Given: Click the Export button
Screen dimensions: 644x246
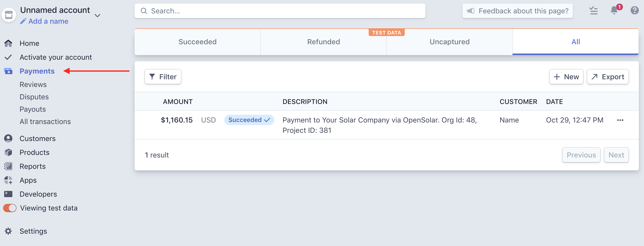Looking at the screenshot, I should [x=608, y=77].
